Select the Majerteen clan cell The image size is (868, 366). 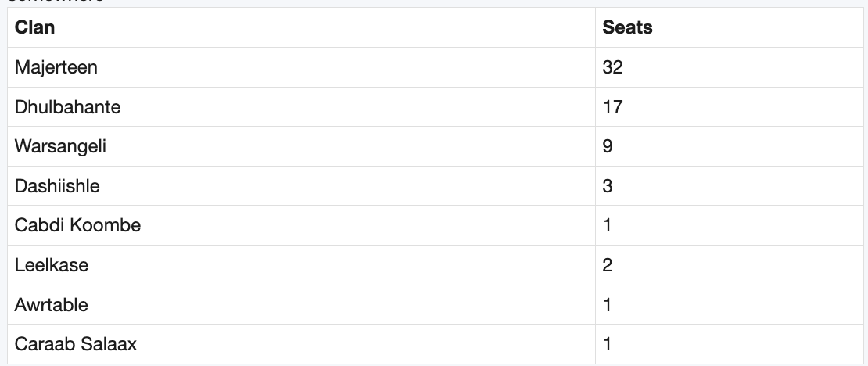[301, 67]
